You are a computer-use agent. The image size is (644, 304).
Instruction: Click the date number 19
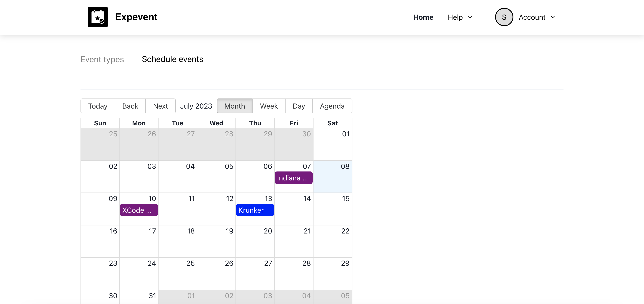229,231
